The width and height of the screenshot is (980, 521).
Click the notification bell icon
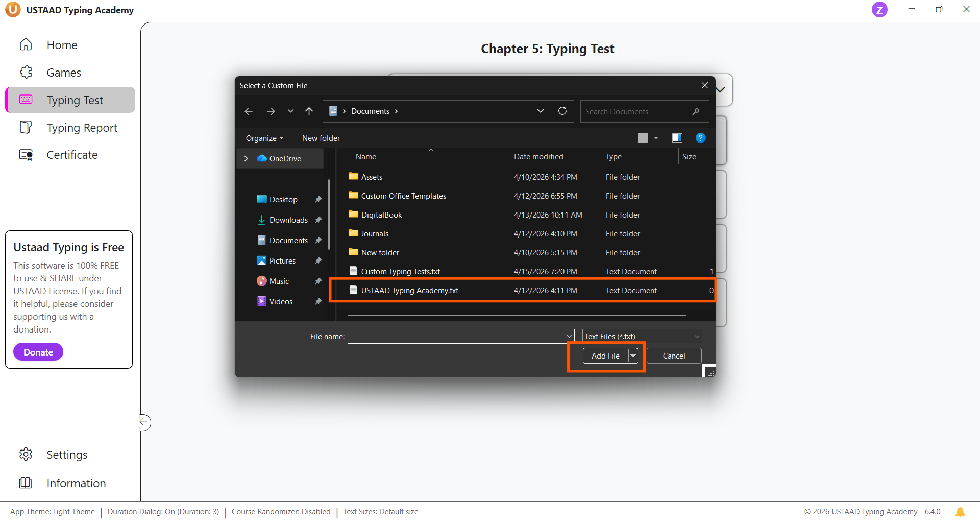(960, 512)
